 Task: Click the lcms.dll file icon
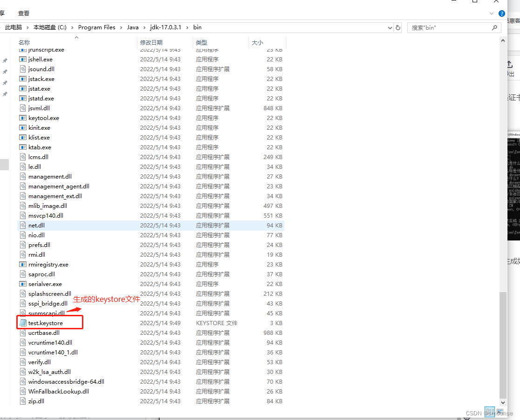coord(22,157)
